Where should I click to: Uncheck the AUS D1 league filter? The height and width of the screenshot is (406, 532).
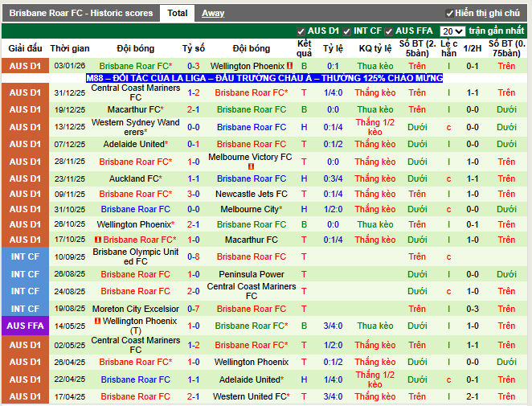point(301,31)
